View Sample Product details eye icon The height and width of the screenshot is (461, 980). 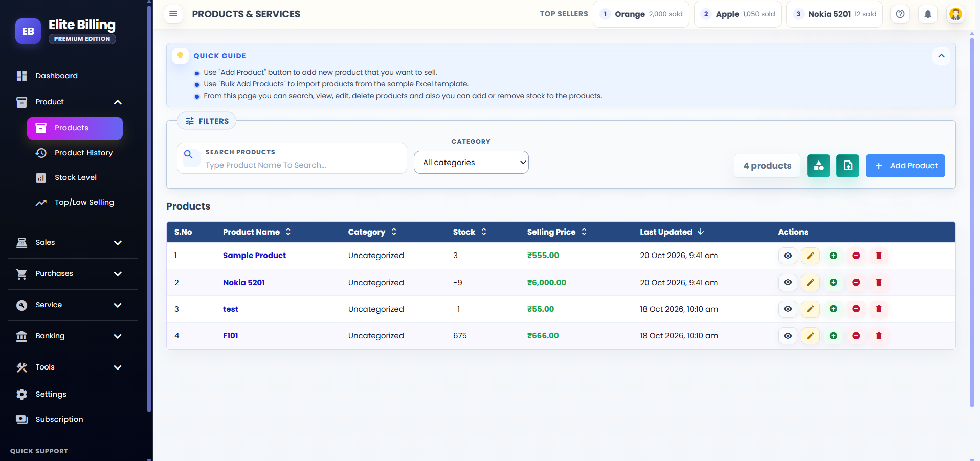(x=788, y=256)
